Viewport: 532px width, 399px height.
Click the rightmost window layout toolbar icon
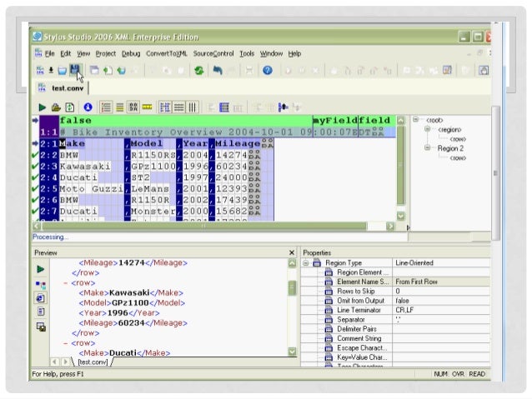click(x=484, y=70)
